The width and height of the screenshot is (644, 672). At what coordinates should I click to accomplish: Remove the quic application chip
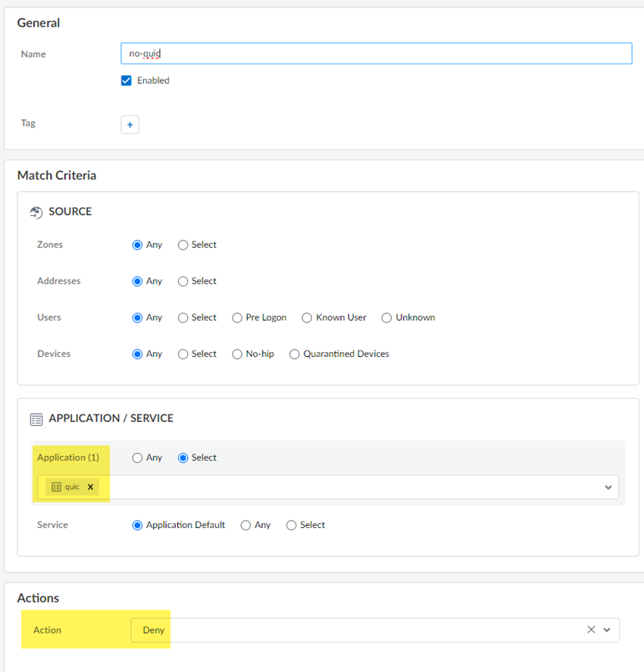tap(90, 487)
